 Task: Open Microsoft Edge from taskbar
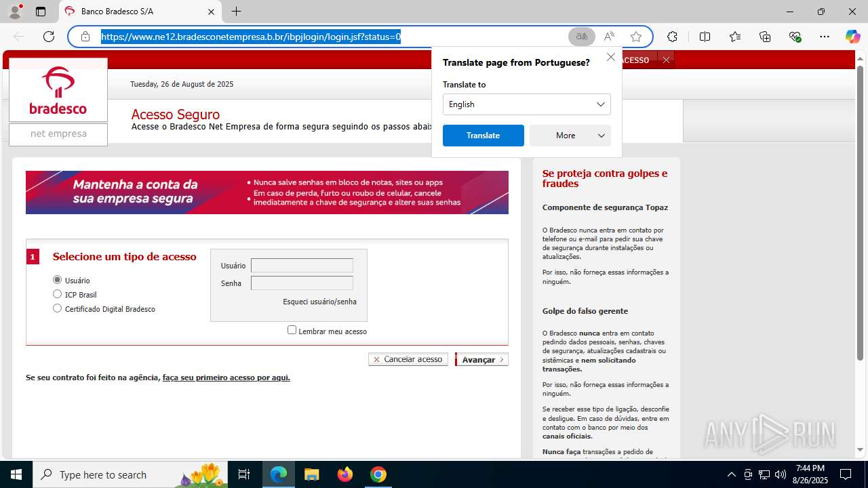(x=279, y=474)
